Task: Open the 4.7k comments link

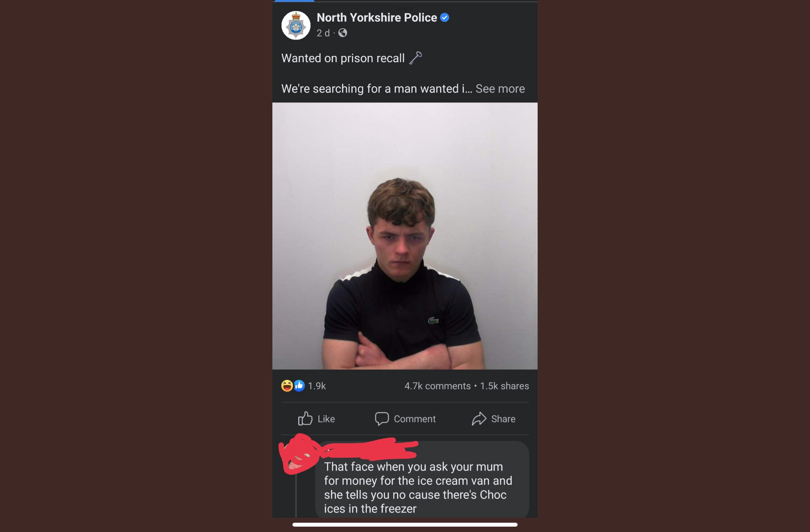Action: [x=437, y=386]
